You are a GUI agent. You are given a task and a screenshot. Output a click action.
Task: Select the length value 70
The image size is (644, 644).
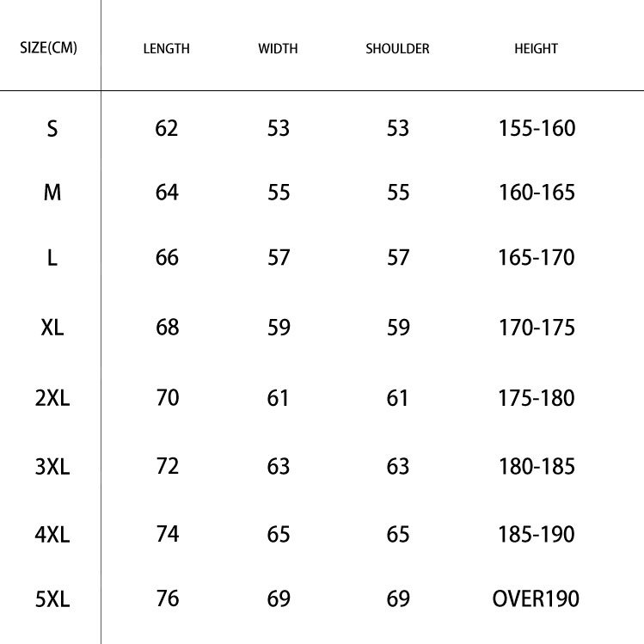tap(167, 398)
